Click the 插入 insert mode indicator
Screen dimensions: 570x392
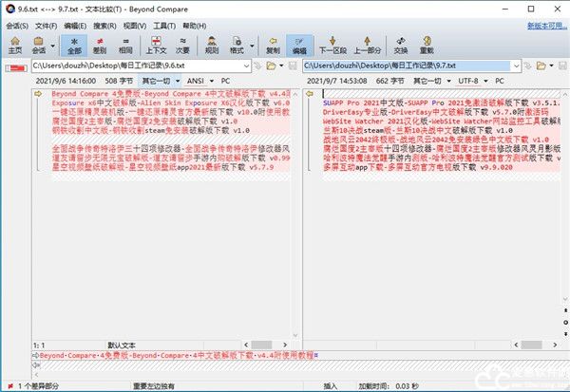pos(331,386)
